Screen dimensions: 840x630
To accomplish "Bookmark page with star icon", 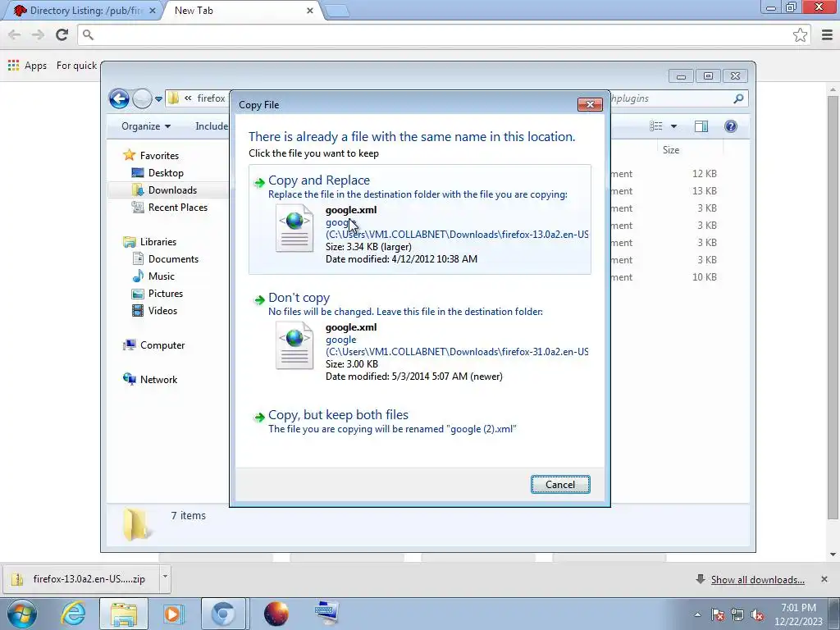I will point(800,34).
